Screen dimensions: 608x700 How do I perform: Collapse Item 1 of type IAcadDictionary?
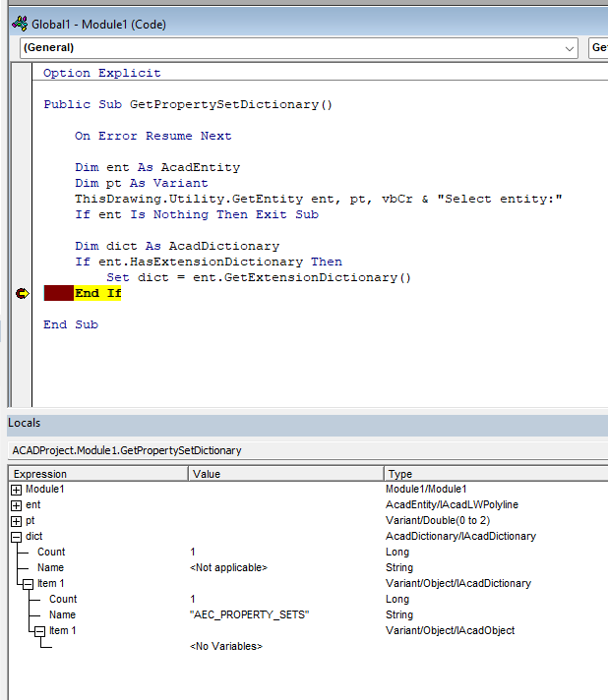[29, 584]
